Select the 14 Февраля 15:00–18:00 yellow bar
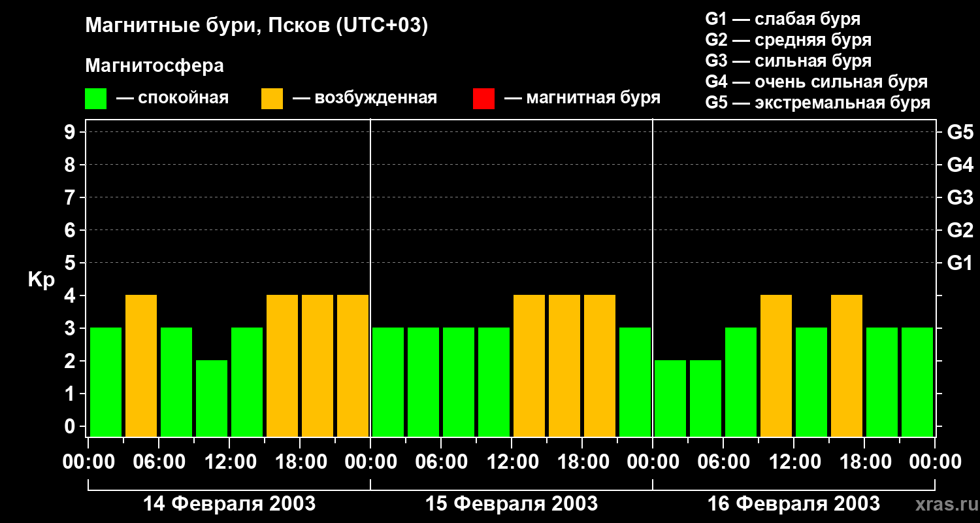The width and height of the screenshot is (980, 523). [x=282, y=365]
